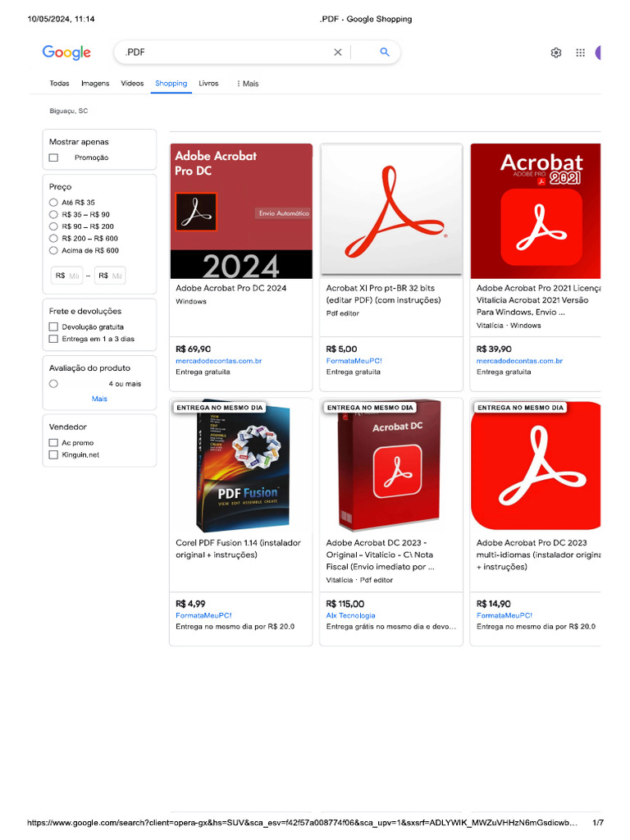Click the R$ 4,99 price
Viewport: 630px width, 840px height.
pyautogui.click(x=190, y=604)
